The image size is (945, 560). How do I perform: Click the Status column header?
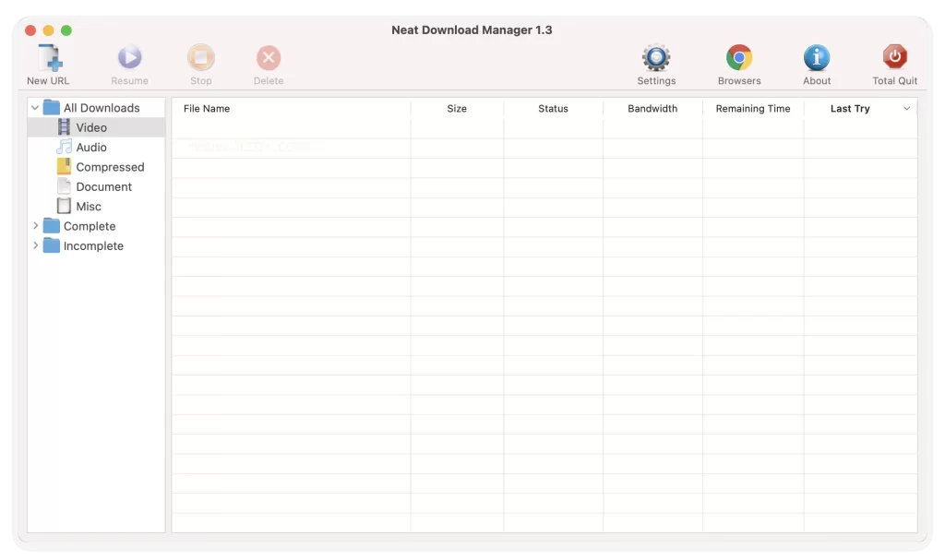553,108
